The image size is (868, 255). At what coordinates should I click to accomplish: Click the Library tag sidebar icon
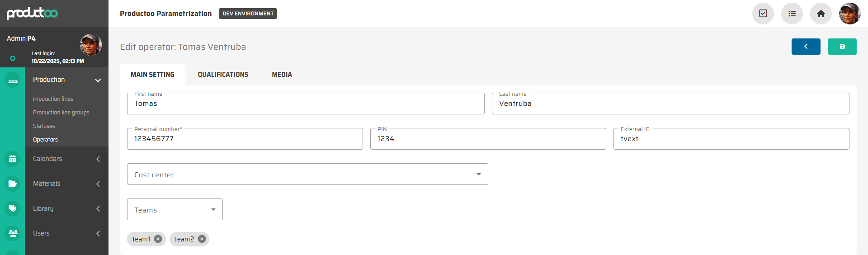(13, 208)
